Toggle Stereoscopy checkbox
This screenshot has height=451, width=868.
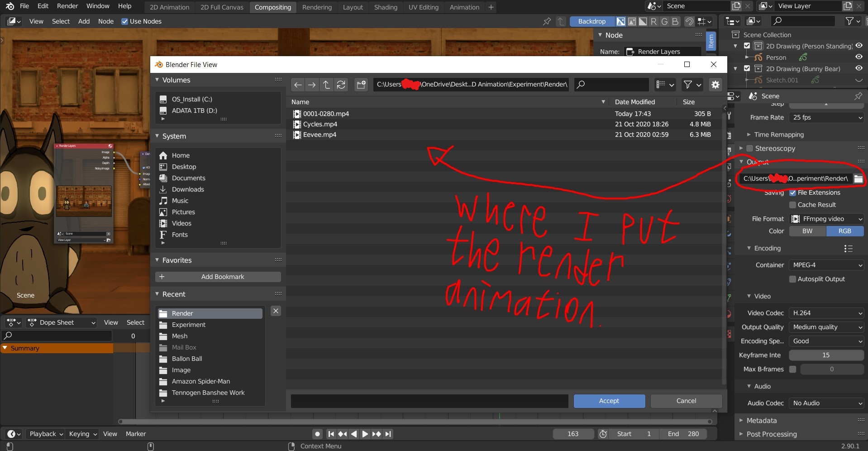[x=750, y=149]
